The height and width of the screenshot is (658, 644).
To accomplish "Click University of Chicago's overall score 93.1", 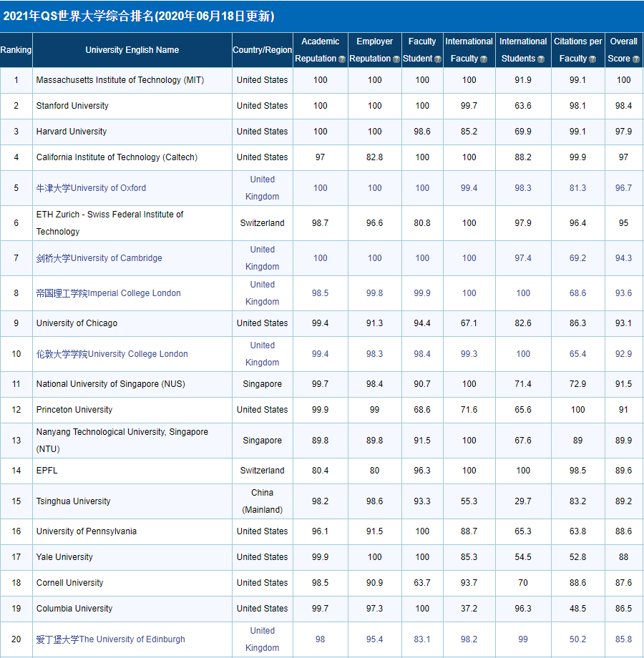I will point(623,323).
